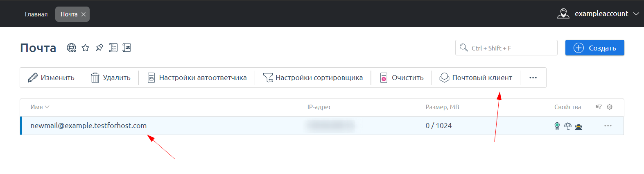Click the umbrella property icon in mailbox row
Image resolution: width=644 pixels, height=174 pixels.
[x=567, y=126]
